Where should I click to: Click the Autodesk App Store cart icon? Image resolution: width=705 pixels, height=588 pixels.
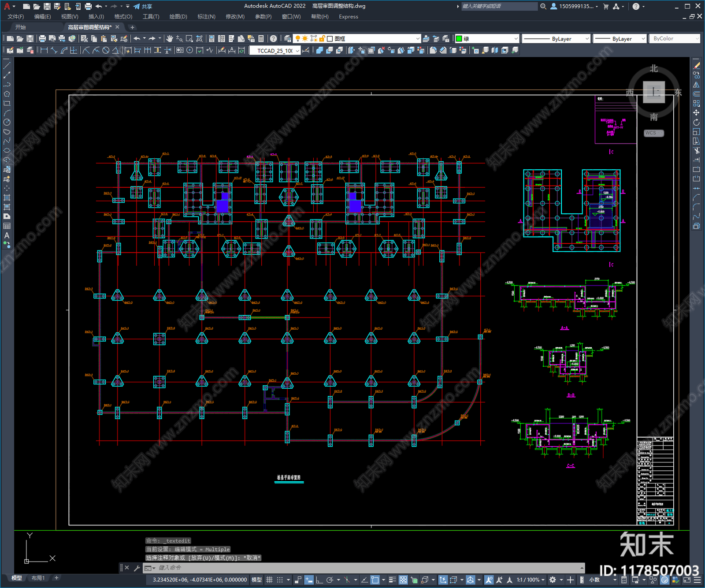(x=606, y=6)
